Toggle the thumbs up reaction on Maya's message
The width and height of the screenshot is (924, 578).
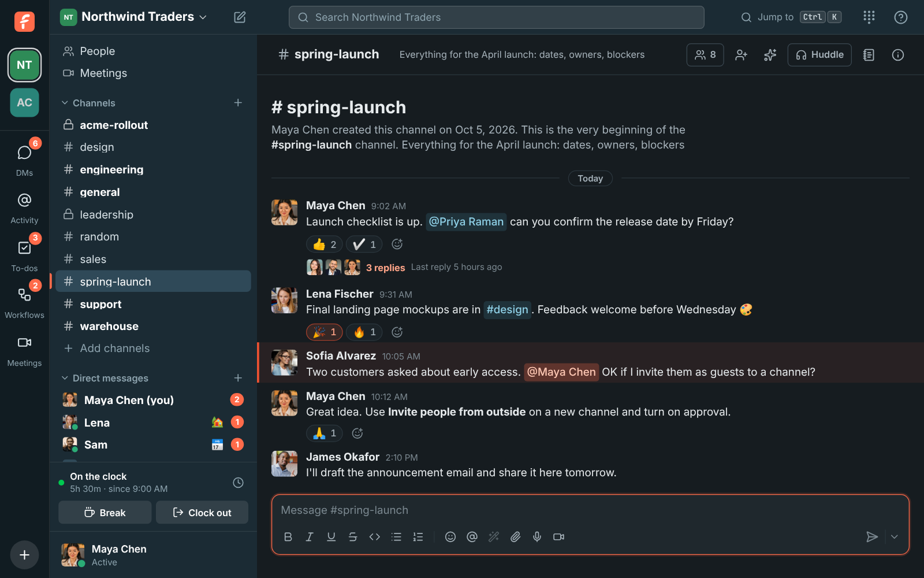[x=325, y=244]
